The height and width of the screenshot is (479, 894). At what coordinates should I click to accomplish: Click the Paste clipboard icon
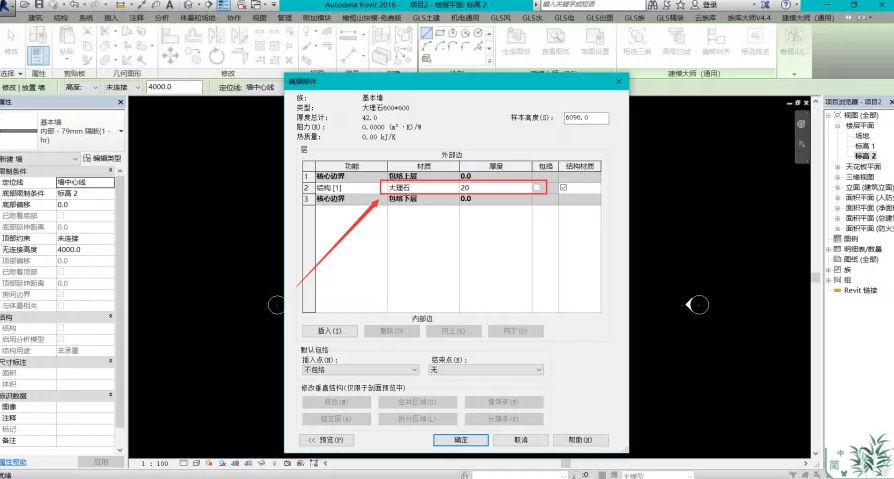67,36
